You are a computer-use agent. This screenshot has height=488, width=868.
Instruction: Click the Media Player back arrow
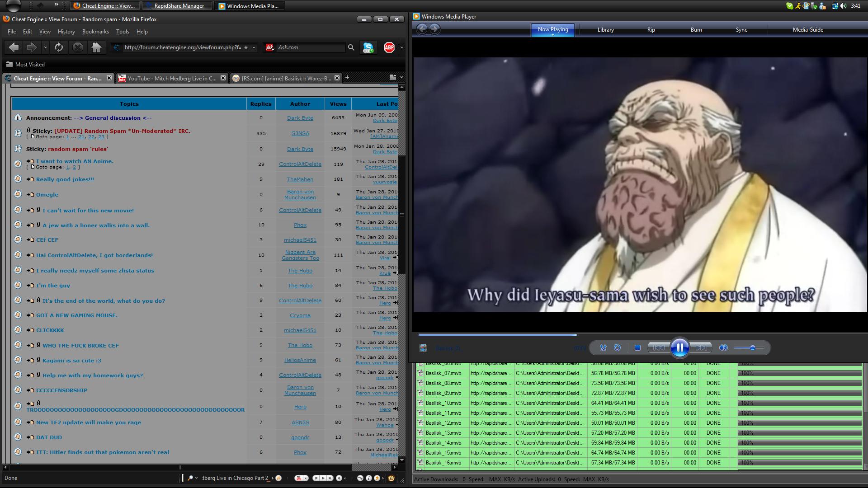pyautogui.click(x=422, y=29)
